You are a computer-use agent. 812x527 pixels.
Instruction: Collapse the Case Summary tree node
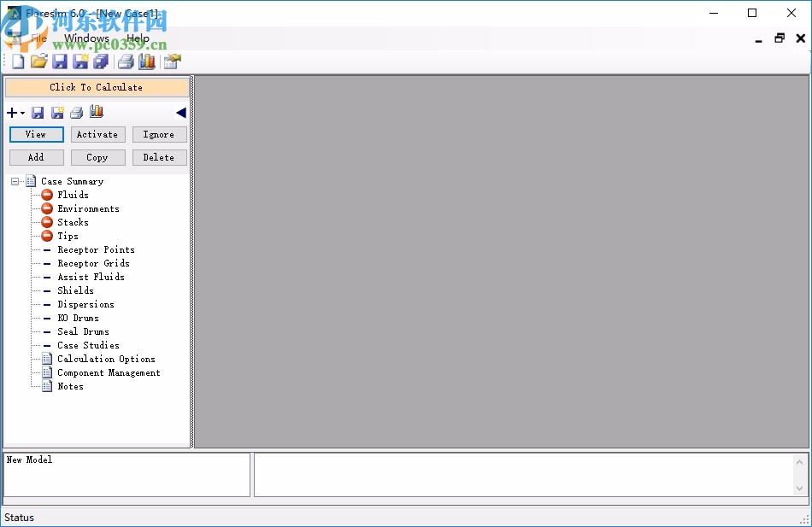click(x=15, y=181)
